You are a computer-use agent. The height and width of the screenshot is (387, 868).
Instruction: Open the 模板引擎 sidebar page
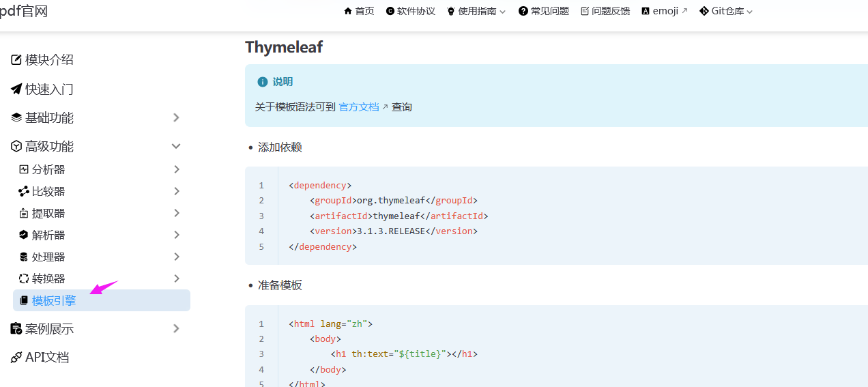102,300
